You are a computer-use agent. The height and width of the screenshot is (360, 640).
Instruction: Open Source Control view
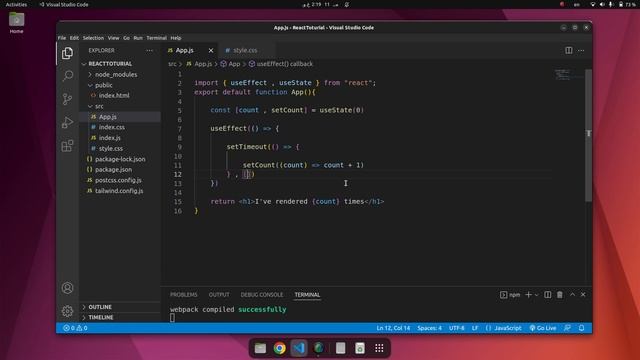click(x=67, y=99)
